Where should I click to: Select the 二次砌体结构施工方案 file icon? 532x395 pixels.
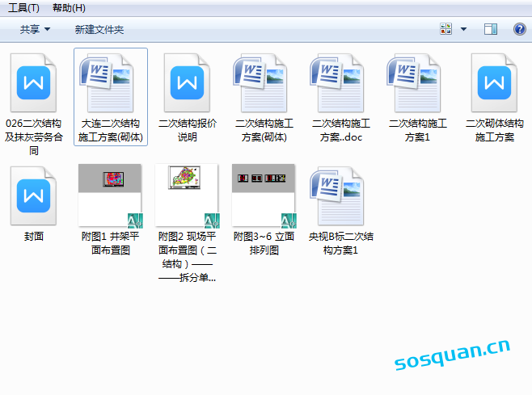(494, 82)
